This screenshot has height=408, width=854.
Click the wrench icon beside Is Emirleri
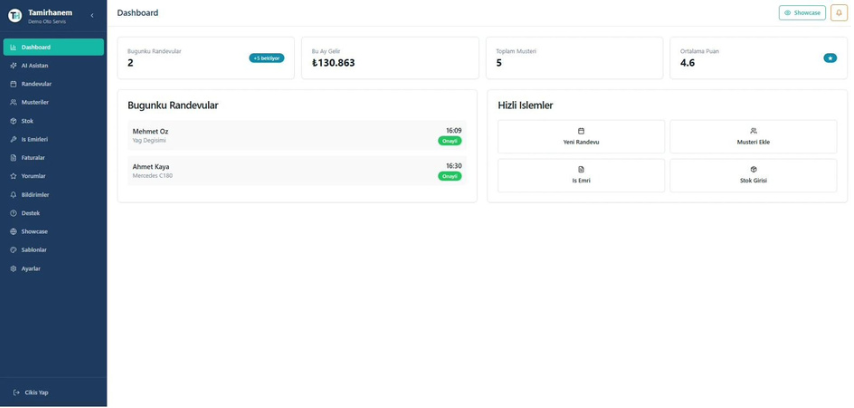pyautogui.click(x=13, y=139)
